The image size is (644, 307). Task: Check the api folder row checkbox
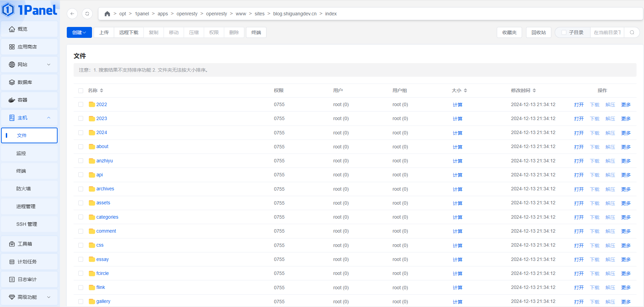pyautogui.click(x=81, y=175)
